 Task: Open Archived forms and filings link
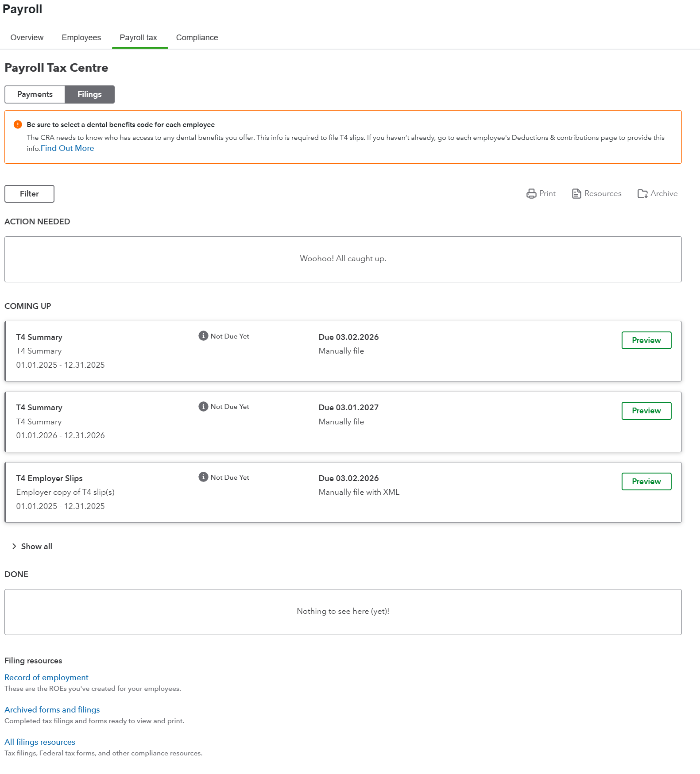coord(52,710)
